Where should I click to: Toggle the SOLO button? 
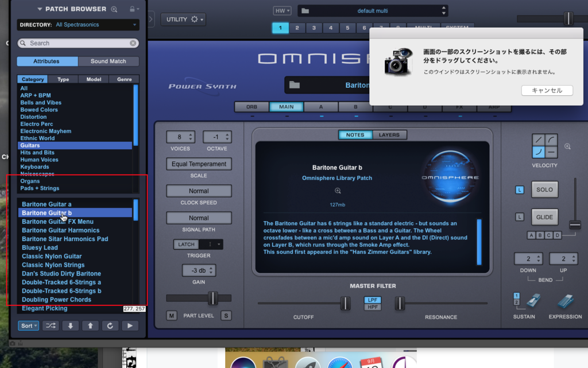tap(544, 189)
